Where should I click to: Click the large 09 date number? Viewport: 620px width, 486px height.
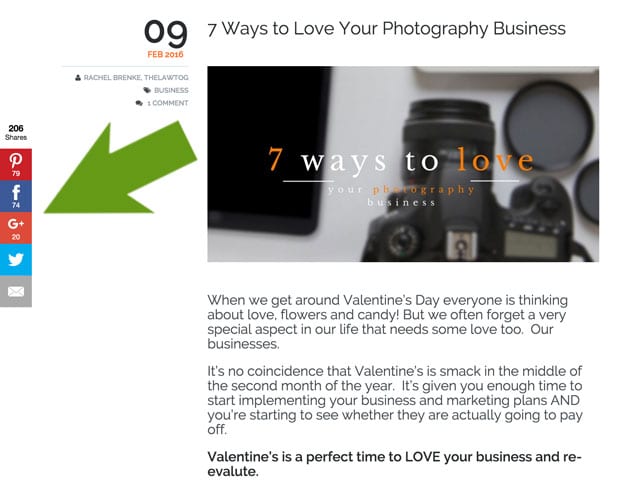point(166,32)
